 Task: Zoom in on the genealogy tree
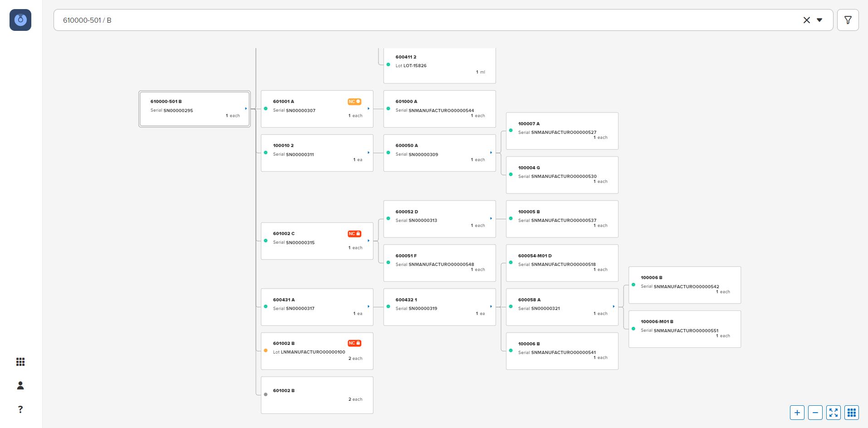(x=797, y=413)
